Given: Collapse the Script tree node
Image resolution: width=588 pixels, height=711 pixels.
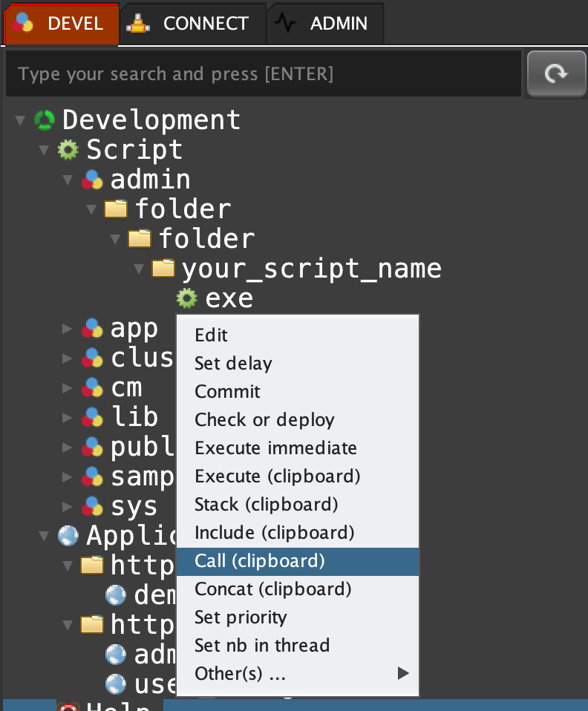Looking at the screenshot, I should [44, 150].
